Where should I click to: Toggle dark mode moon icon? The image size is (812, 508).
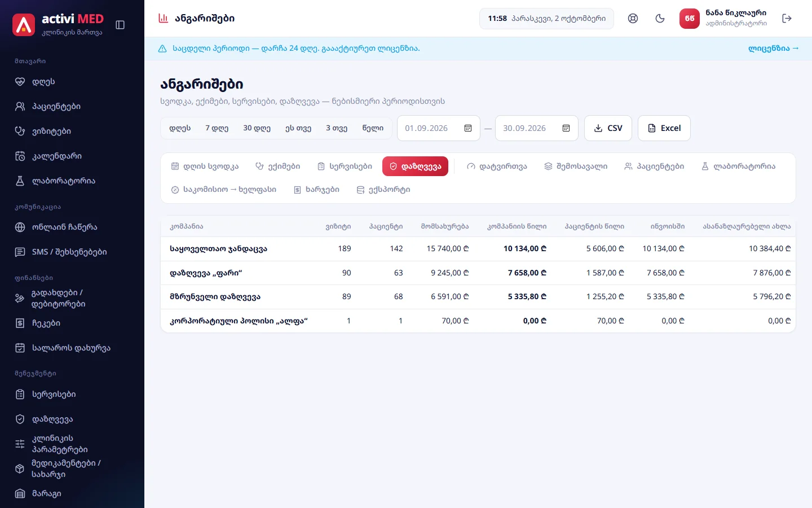click(x=660, y=19)
